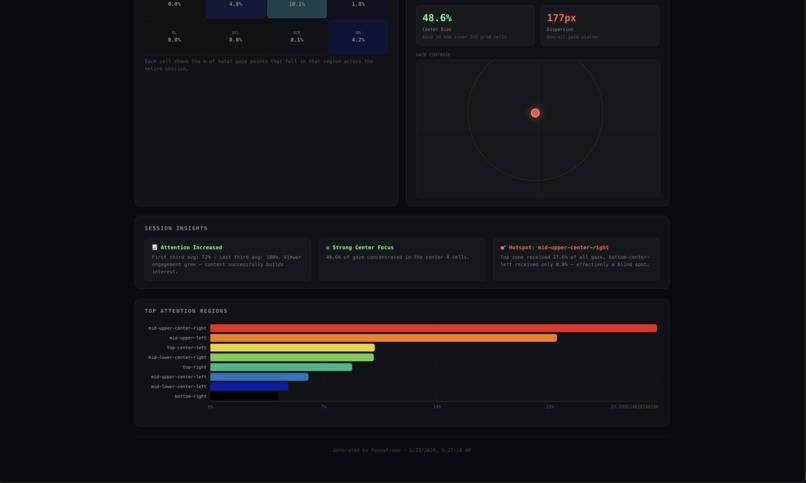Screen dimensions: 806x483
Task: Click the 'Session Insights' heading
Action: (x=176, y=228)
